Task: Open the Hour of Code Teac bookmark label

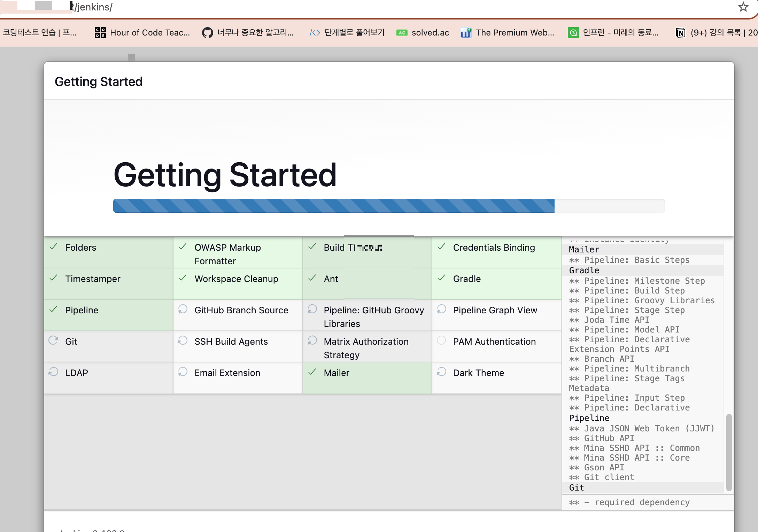Action: [x=150, y=33]
